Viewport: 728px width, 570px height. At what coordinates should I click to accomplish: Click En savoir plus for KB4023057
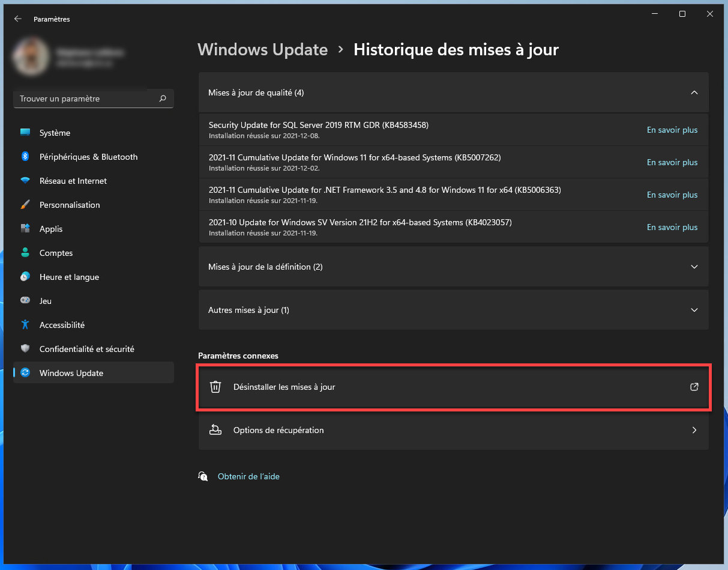click(x=672, y=227)
